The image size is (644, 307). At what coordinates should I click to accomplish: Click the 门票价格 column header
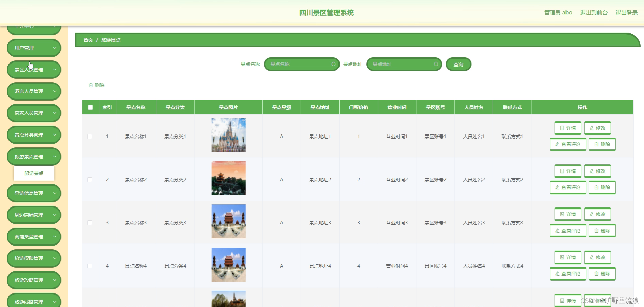click(x=359, y=107)
